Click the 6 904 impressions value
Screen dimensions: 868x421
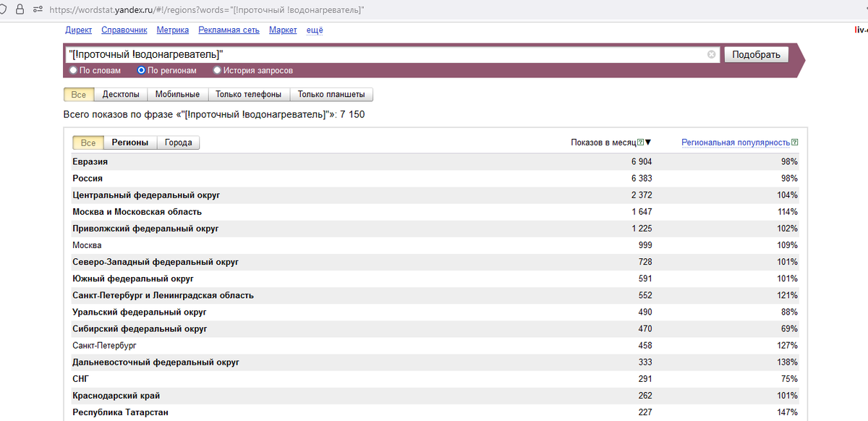tap(642, 162)
